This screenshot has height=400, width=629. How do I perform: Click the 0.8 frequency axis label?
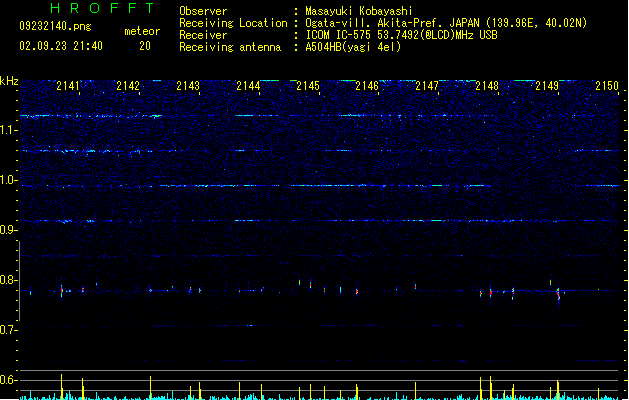coord(9,280)
